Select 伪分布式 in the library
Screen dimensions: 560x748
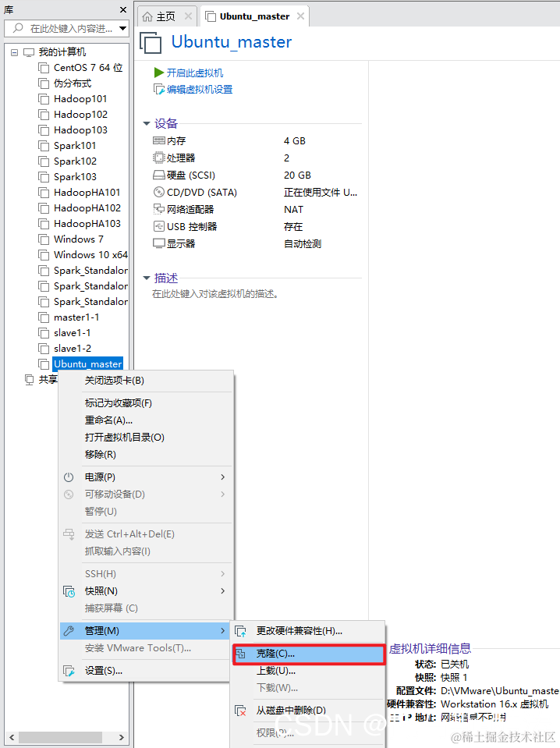click(x=73, y=83)
